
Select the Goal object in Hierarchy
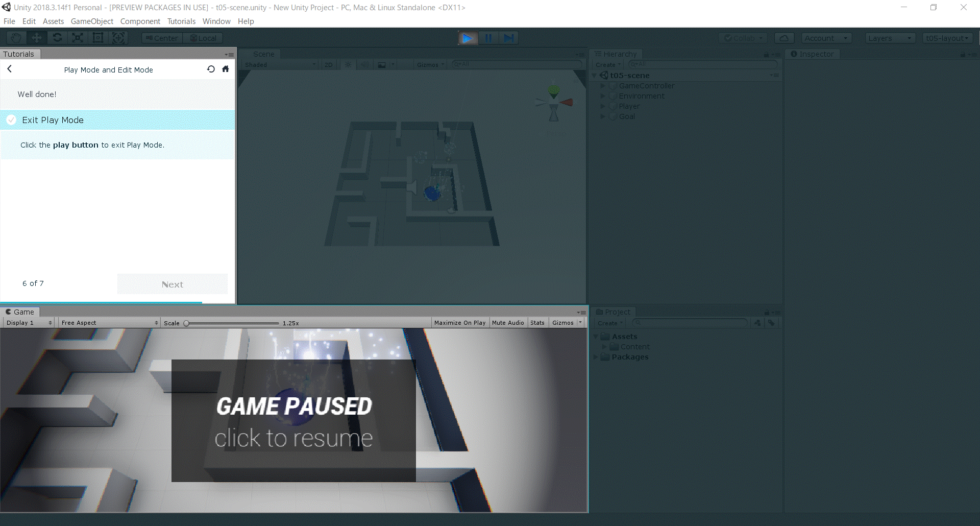click(627, 116)
